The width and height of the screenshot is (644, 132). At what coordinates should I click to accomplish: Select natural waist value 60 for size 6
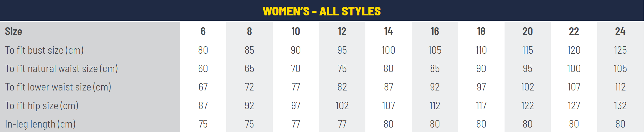pos(203,69)
